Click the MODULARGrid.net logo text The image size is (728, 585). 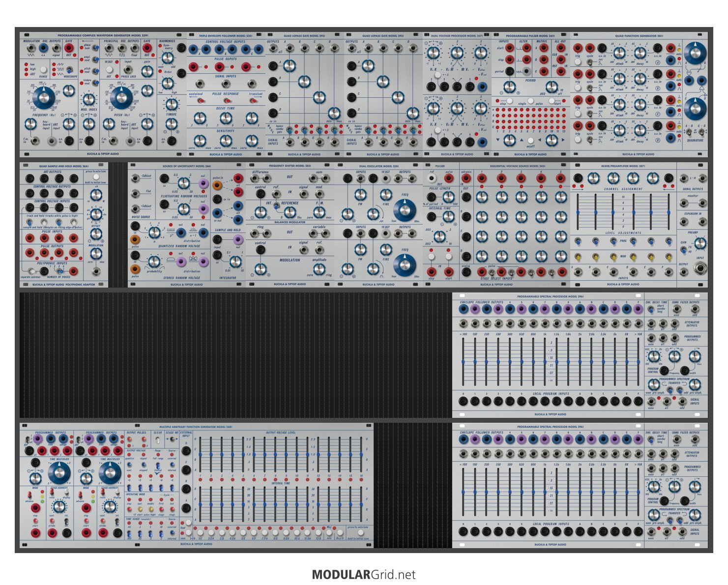pos(364,574)
